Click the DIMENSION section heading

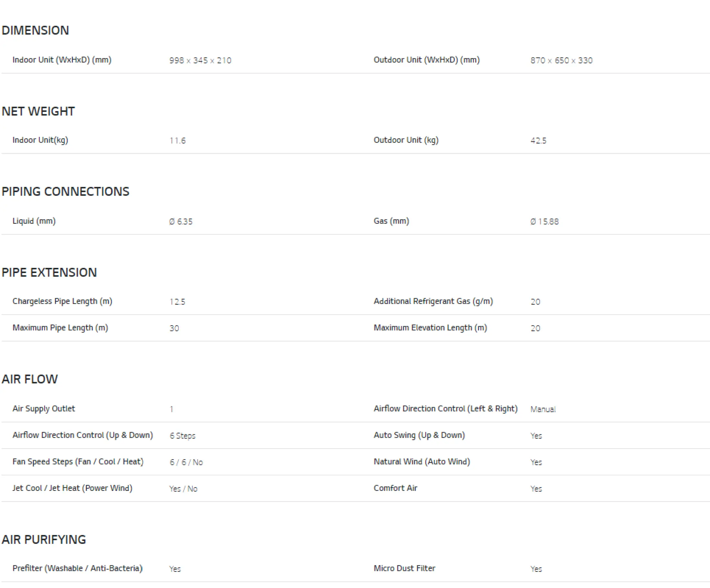coord(35,30)
